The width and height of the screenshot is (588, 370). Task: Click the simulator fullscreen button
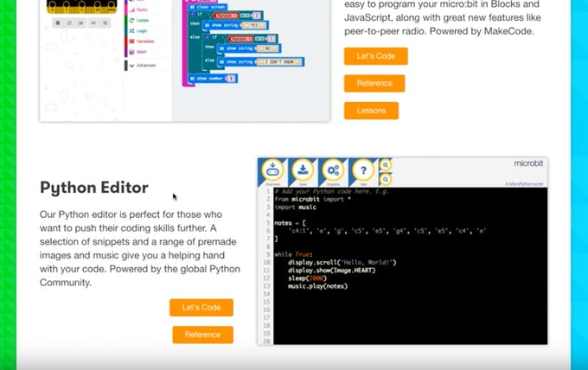(x=105, y=22)
